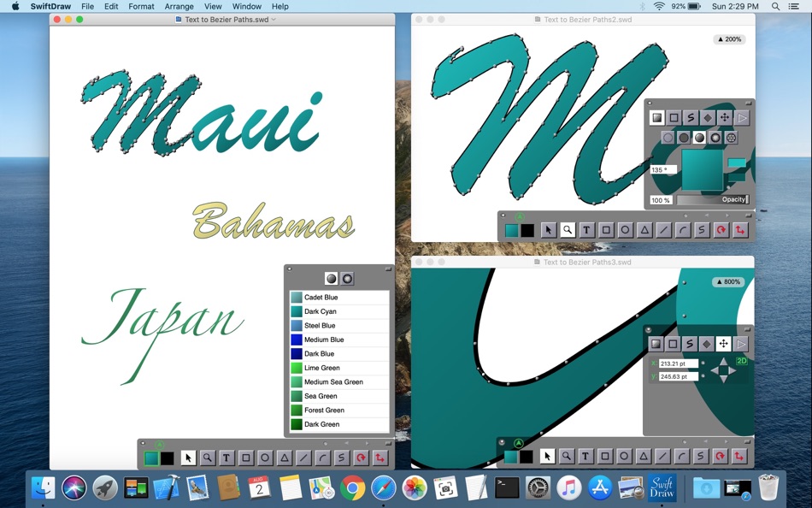
Task: Open the diamond tab in Paths3 inspector
Action: point(706,344)
